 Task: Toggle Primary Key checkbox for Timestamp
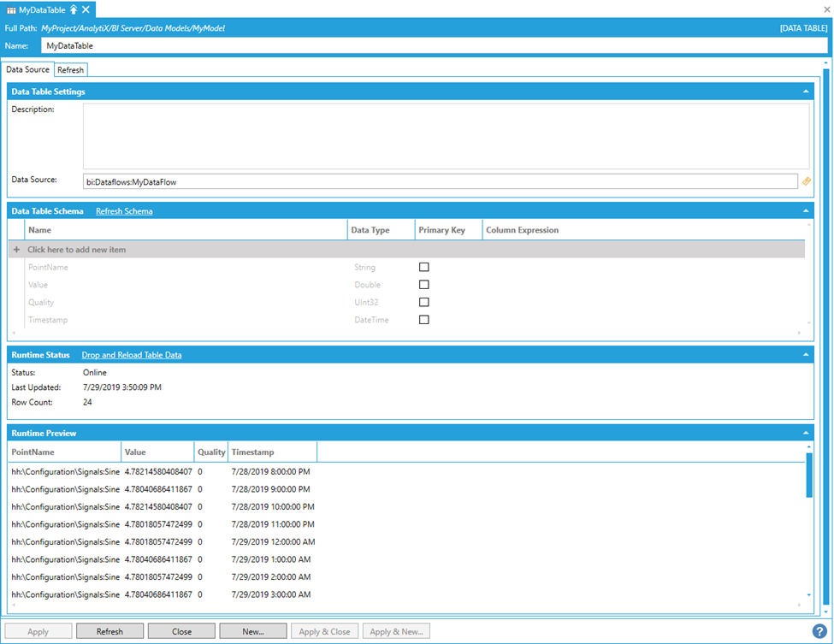coord(423,320)
